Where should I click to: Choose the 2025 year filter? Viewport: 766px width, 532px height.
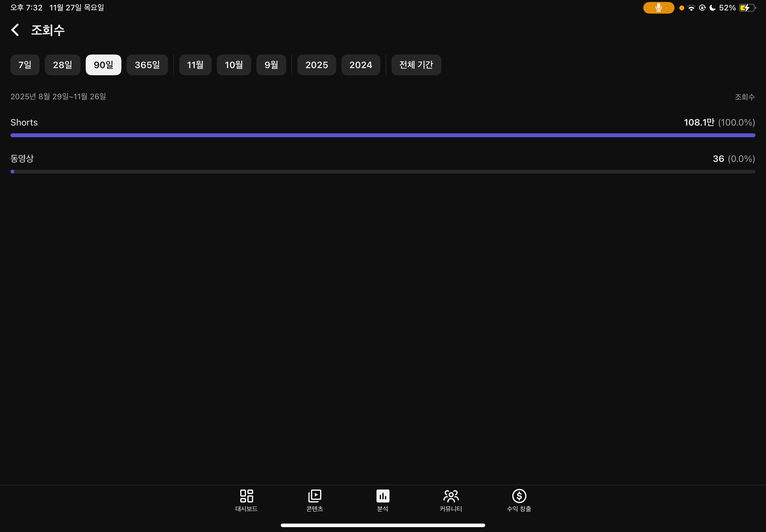pos(316,65)
